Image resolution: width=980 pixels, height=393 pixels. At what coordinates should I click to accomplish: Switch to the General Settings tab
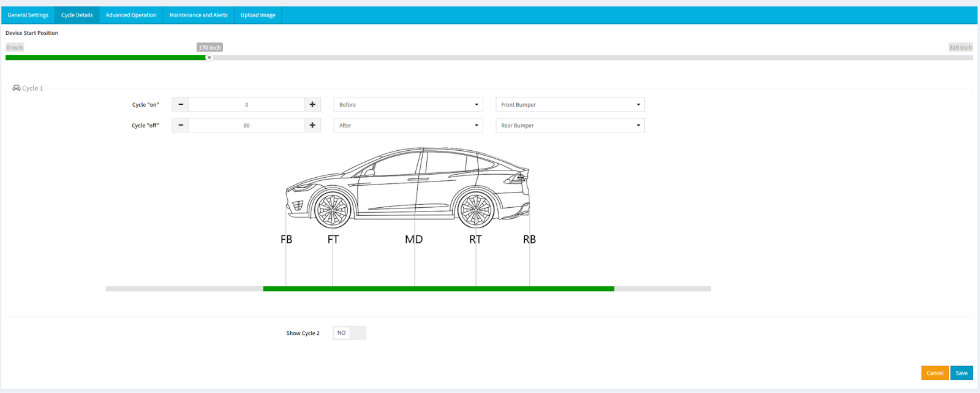(28, 15)
